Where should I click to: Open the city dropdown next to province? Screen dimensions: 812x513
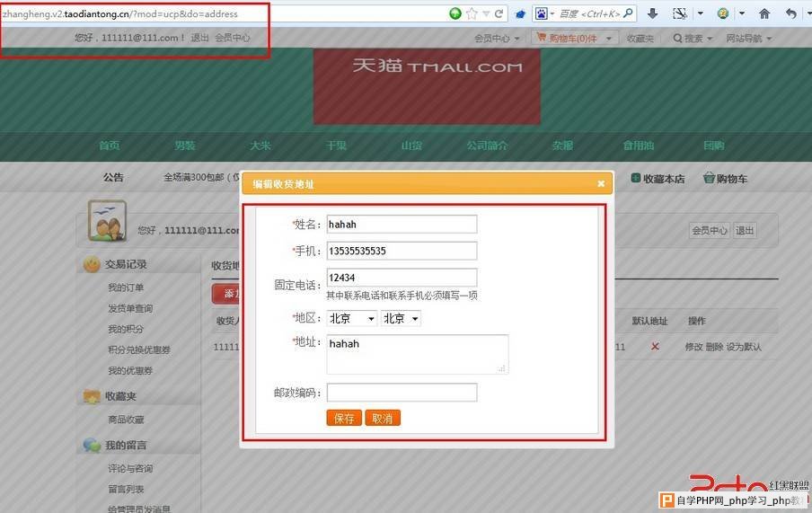(x=401, y=318)
